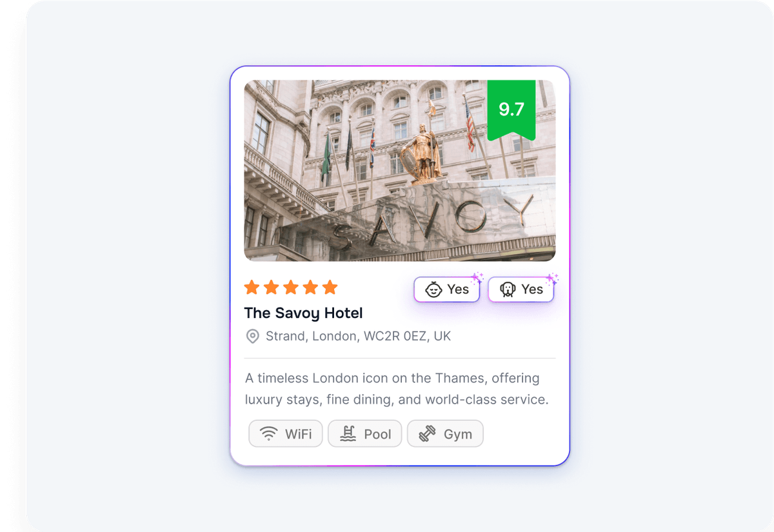Click the baby face icon
774x532 pixels.
[433, 290]
